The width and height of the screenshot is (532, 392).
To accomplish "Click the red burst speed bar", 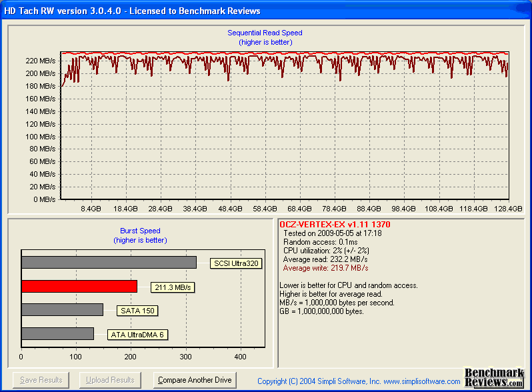I will click(x=79, y=287).
